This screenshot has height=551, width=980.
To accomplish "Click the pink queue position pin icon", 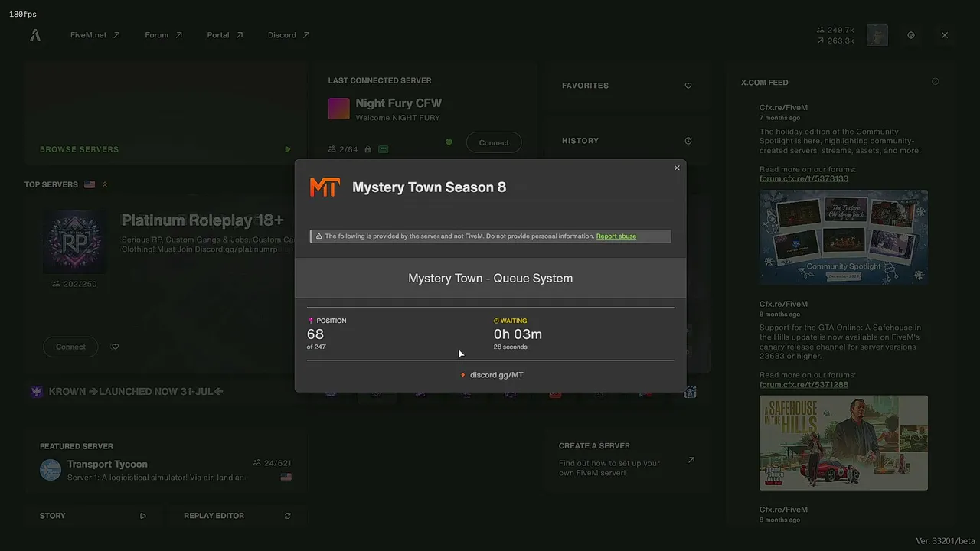I will (311, 321).
